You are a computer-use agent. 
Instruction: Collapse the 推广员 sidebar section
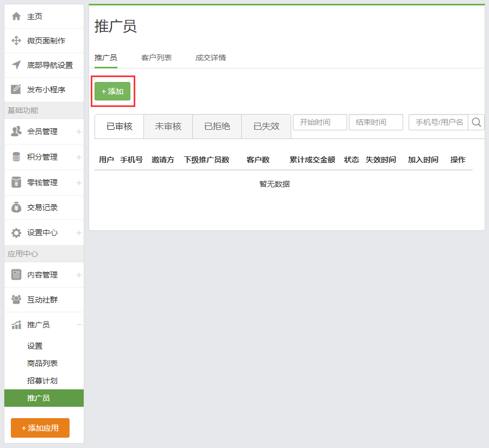pyautogui.click(x=79, y=325)
